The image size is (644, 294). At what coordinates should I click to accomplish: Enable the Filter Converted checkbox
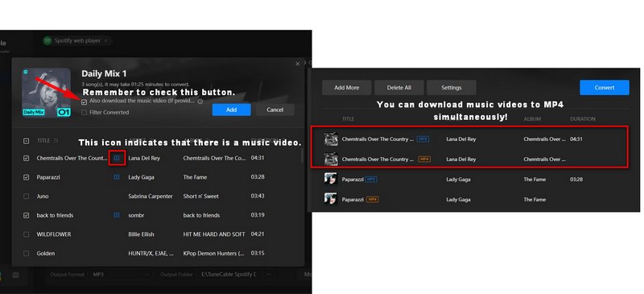click(85, 112)
